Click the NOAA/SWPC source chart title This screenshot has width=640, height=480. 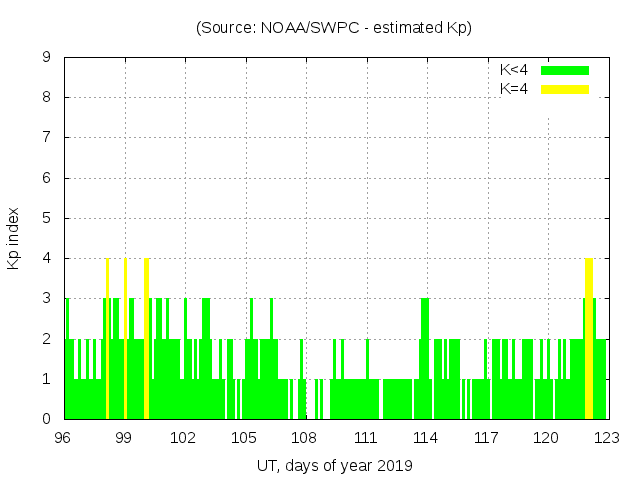coord(334,28)
